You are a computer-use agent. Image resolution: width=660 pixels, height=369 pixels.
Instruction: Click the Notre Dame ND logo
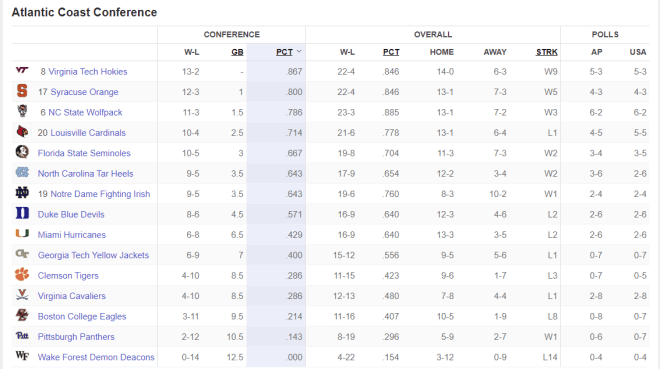22,193
